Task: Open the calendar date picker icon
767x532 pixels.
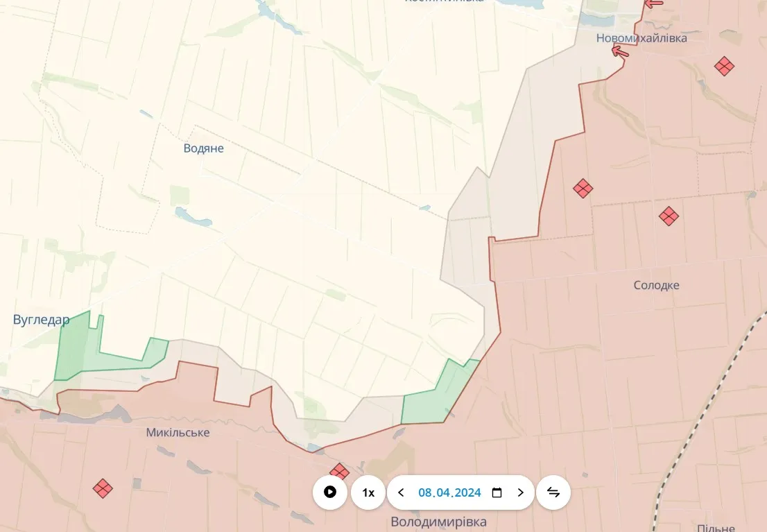Action: click(497, 492)
